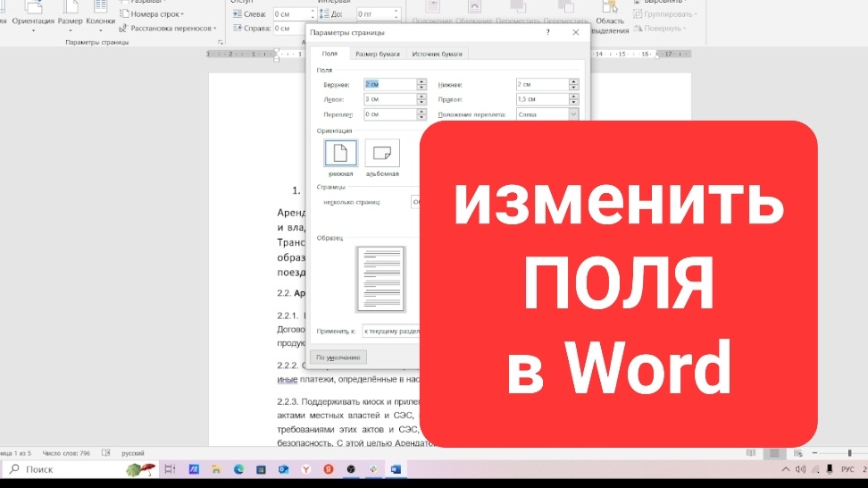Click the underlined word иные in the document
The image size is (868, 488).
(288, 380)
